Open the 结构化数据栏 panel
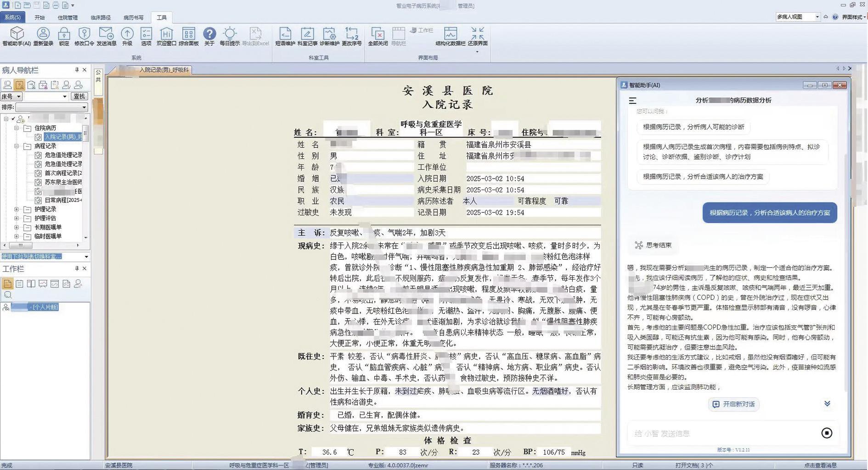This screenshot has height=470, width=868. [451, 36]
